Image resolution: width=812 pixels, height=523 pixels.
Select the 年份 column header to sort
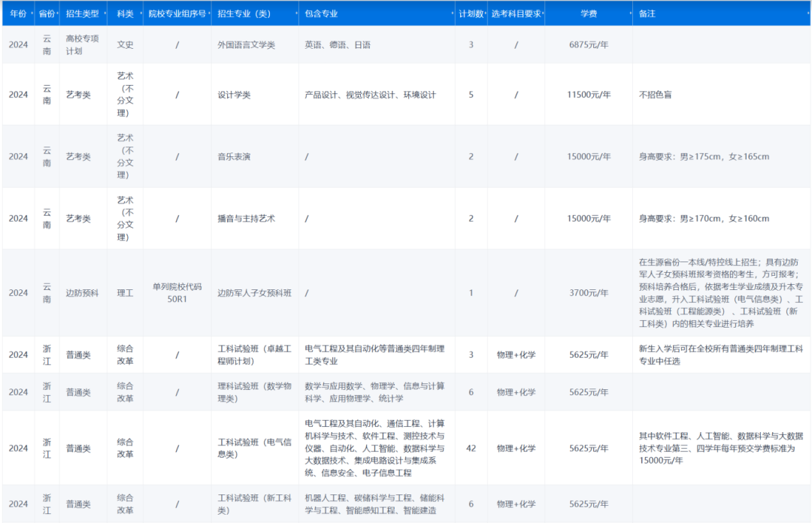pos(18,14)
